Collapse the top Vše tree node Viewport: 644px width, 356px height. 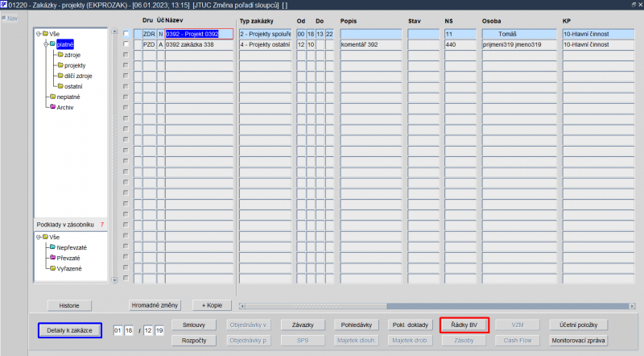[x=38, y=34]
